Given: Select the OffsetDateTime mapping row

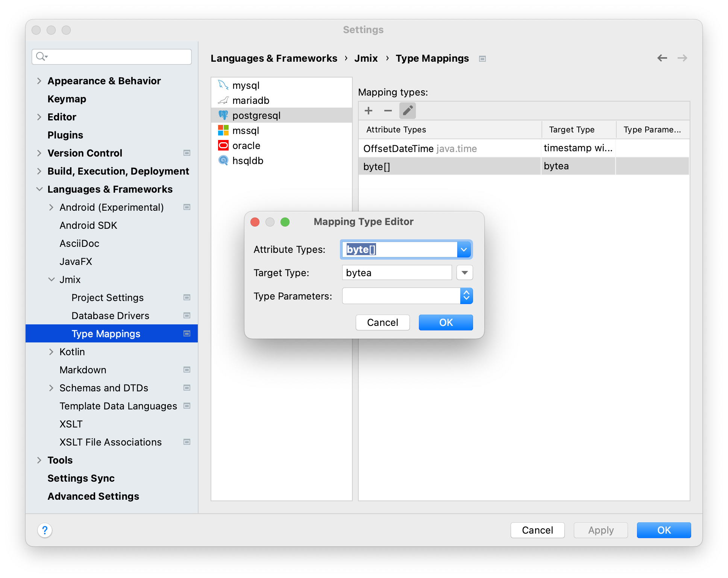Looking at the screenshot, I should [524, 148].
